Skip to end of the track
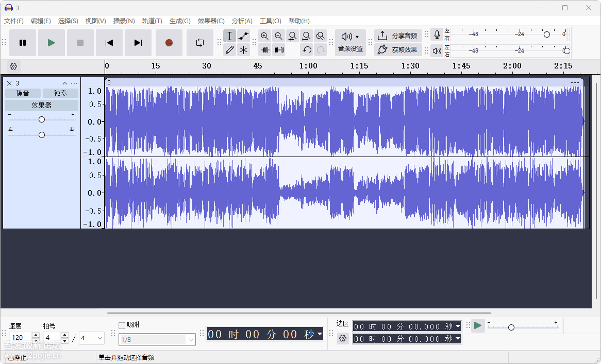This screenshot has height=364, width=601. (138, 43)
